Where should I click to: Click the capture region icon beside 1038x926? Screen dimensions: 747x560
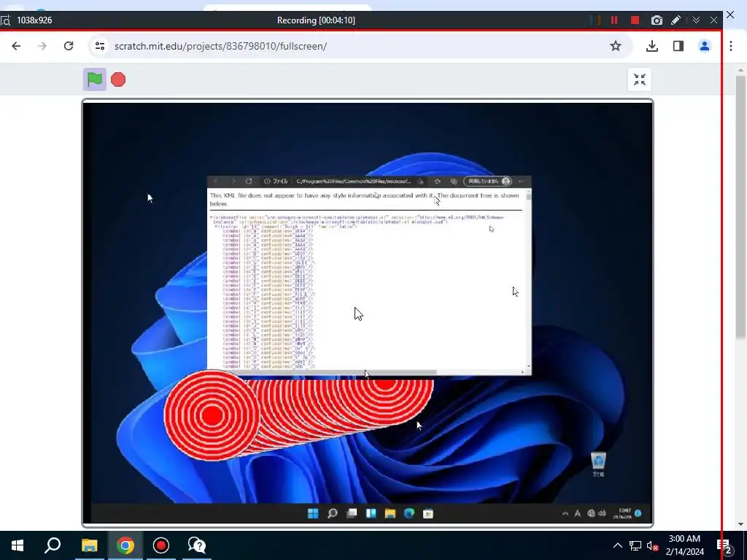click(x=5, y=20)
